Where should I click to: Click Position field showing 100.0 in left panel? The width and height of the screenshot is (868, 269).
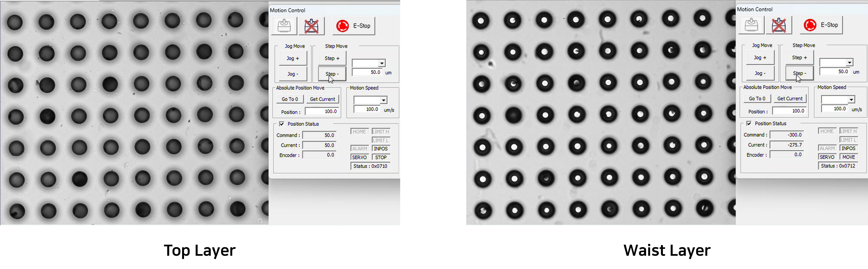[322, 111]
